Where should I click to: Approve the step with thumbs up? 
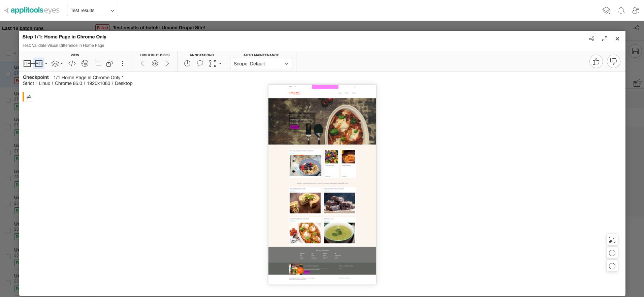point(596,61)
